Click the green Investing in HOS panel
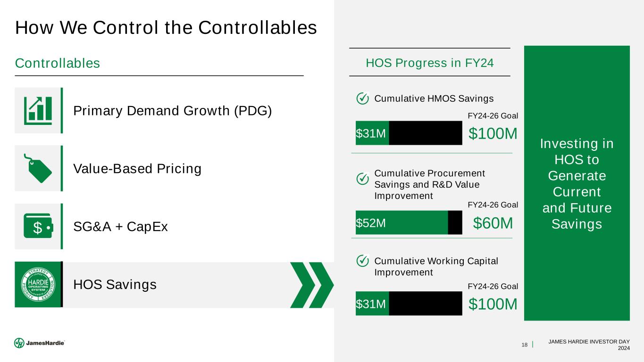This screenshot has height=362, width=644. (577, 182)
